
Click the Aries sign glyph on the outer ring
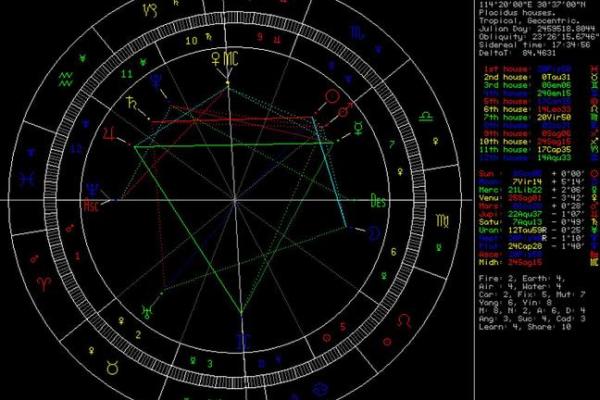tap(44, 284)
